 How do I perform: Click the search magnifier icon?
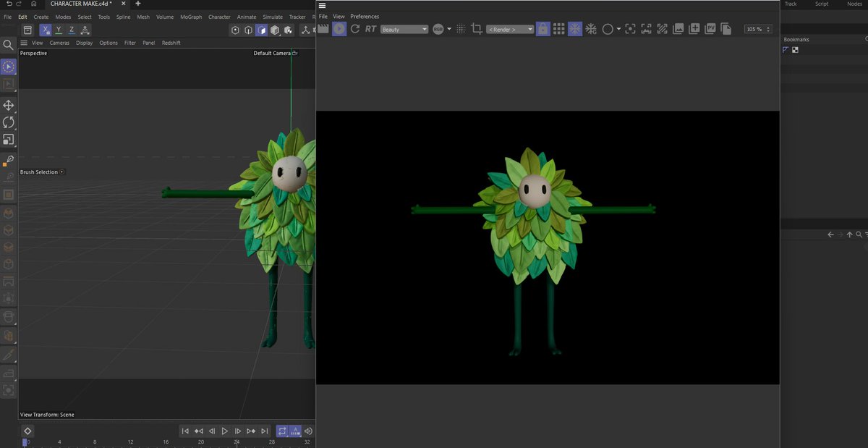click(9, 45)
